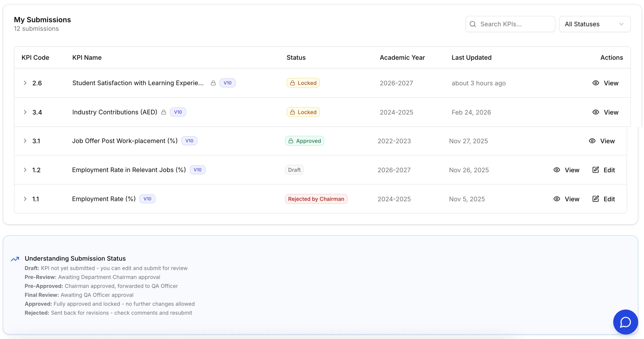Click the edit pencil icon on KPI 1.1 row
Screen dimensions: 644x339
click(596, 199)
